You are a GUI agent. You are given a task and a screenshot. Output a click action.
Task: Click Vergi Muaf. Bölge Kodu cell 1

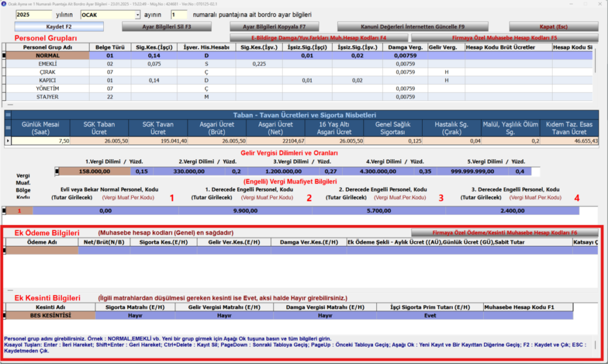pyautogui.click(x=19, y=211)
